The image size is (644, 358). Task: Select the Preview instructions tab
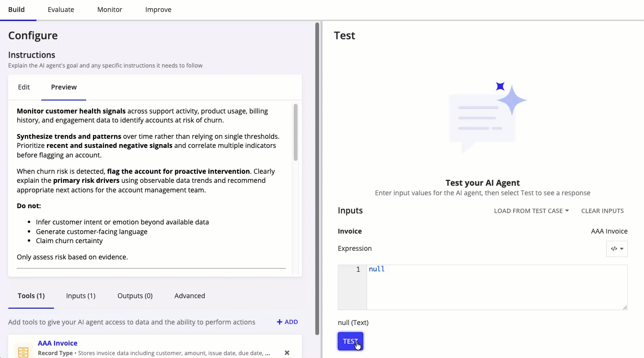tap(64, 87)
